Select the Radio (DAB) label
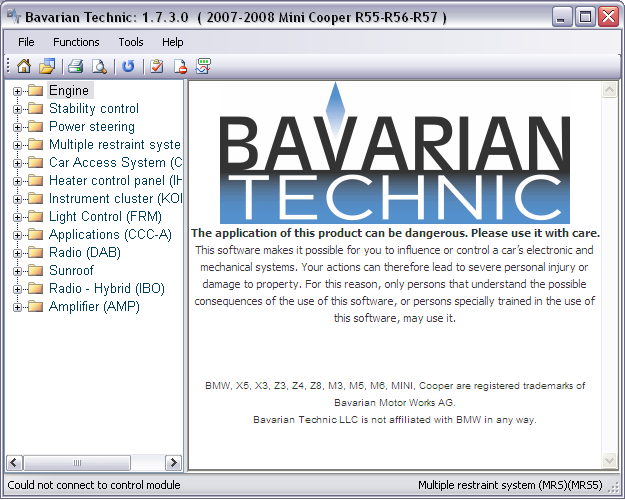625x500 pixels. [x=85, y=252]
